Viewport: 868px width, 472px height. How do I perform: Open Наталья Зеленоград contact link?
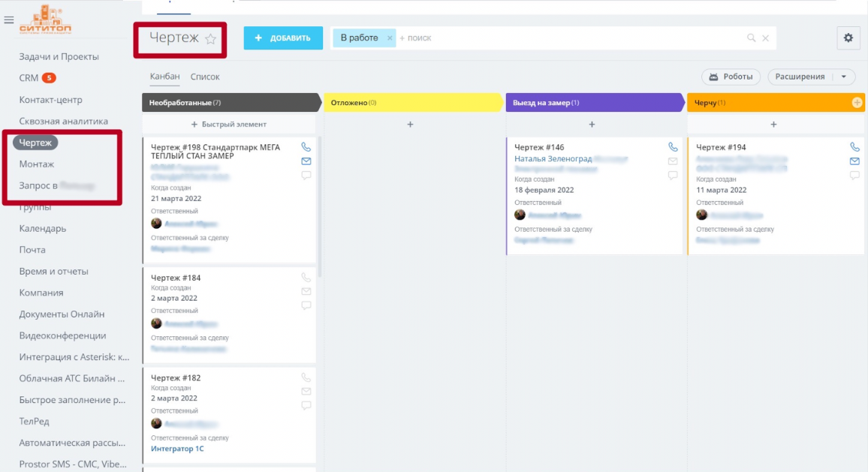point(553,159)
